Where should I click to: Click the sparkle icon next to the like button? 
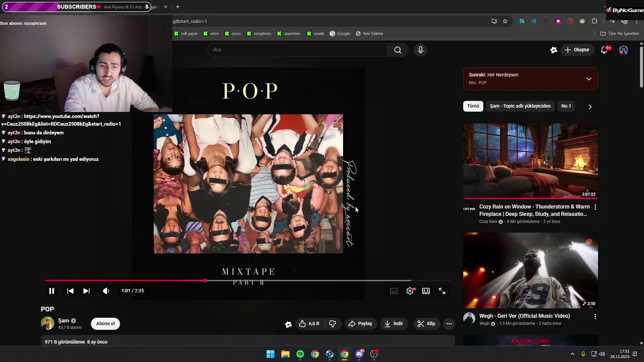coord(288,324)
